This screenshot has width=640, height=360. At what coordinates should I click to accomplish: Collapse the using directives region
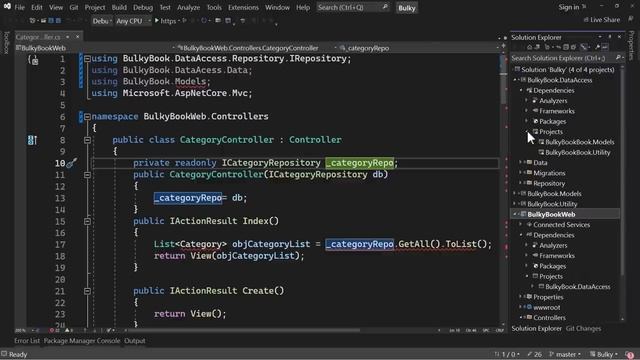pyautogui.click(x=87, y=59)
